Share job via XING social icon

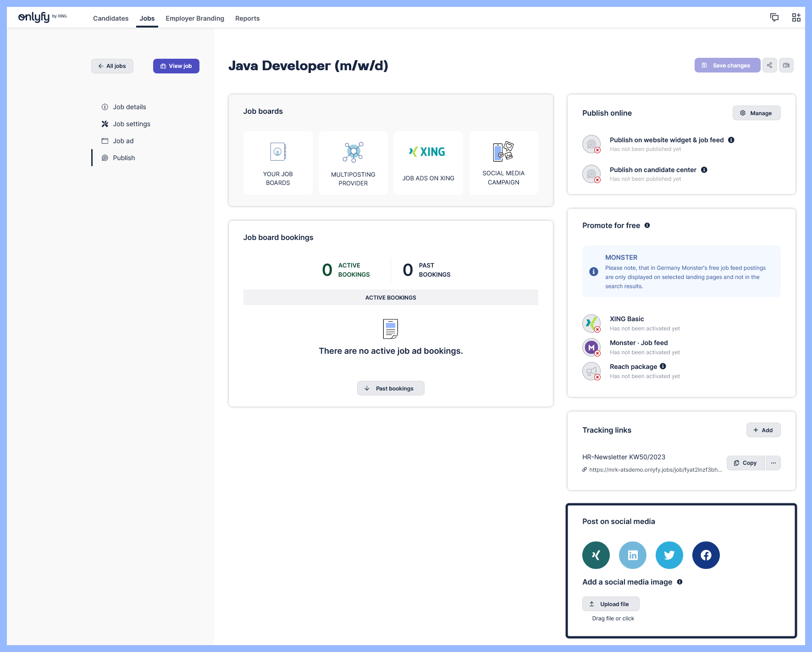pyautogui.click(x=596, y=555)
